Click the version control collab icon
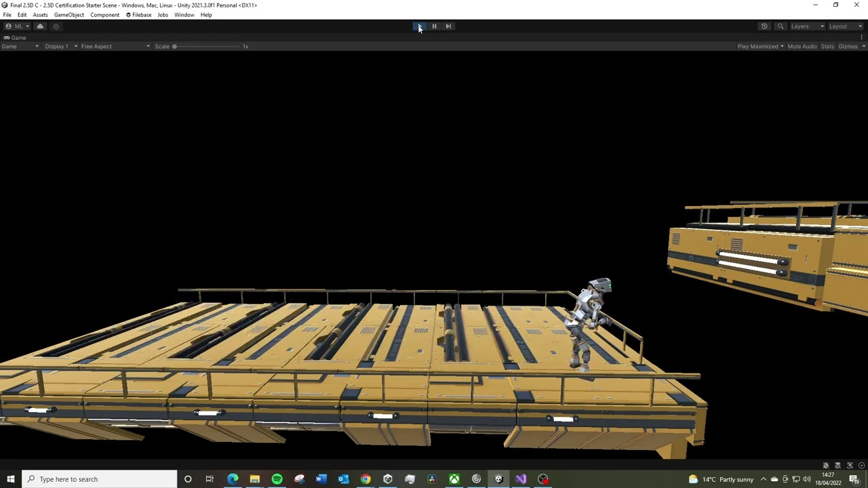This screenshot has height=488, width=868. point(56,26)
